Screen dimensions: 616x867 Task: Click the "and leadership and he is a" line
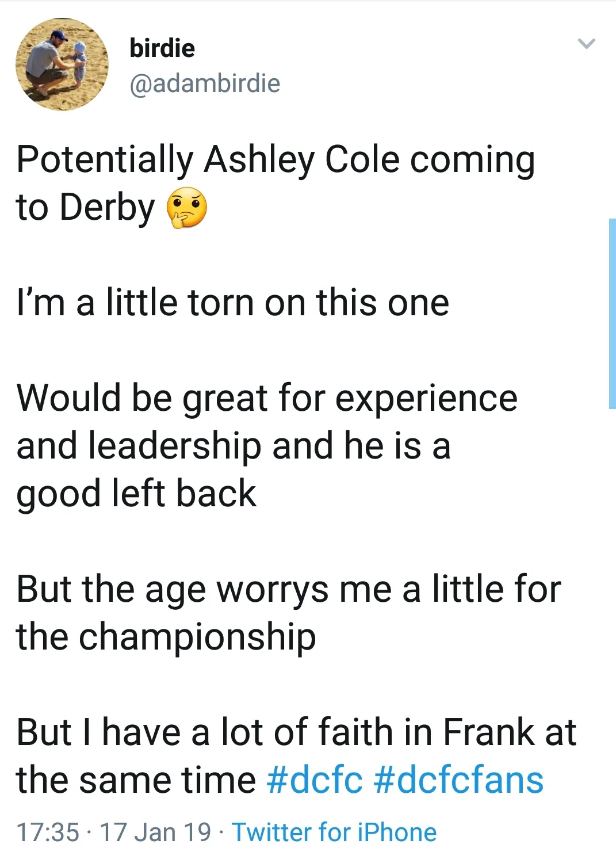[x=233, y=446]
